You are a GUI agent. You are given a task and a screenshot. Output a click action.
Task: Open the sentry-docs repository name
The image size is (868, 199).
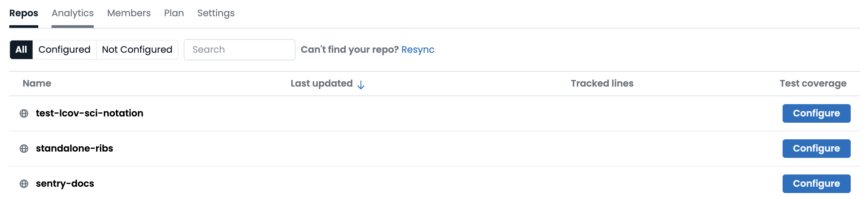(65, 183)
